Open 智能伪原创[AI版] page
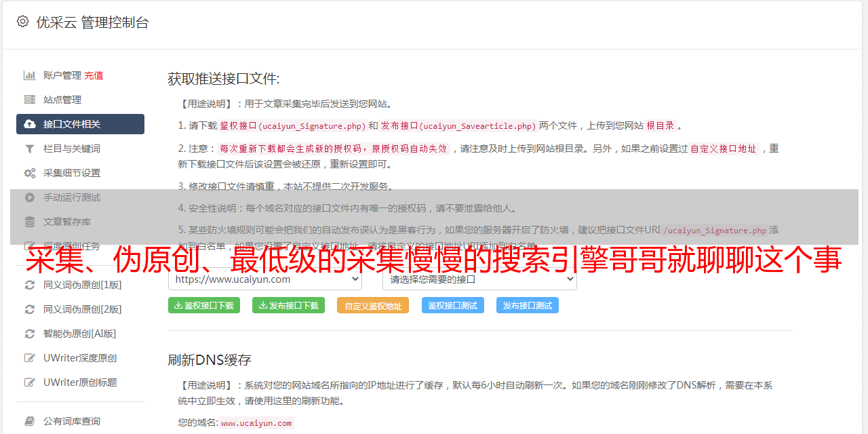Viewport: 868px width, 434px height. [x=80, y=334]
